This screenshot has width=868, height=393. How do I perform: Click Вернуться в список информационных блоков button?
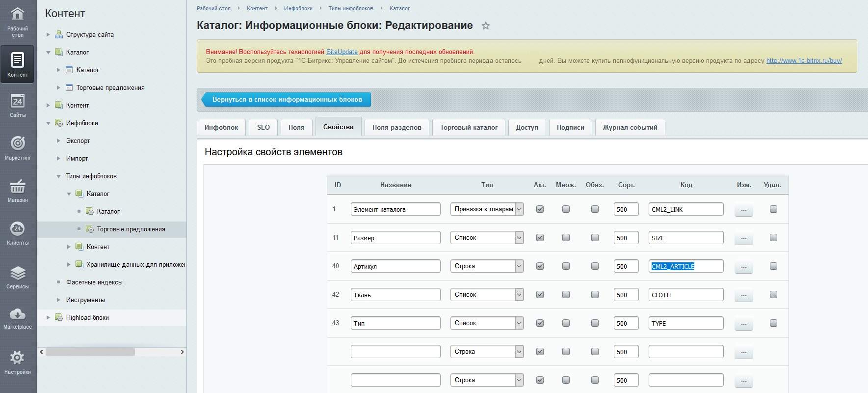point(287,99)
